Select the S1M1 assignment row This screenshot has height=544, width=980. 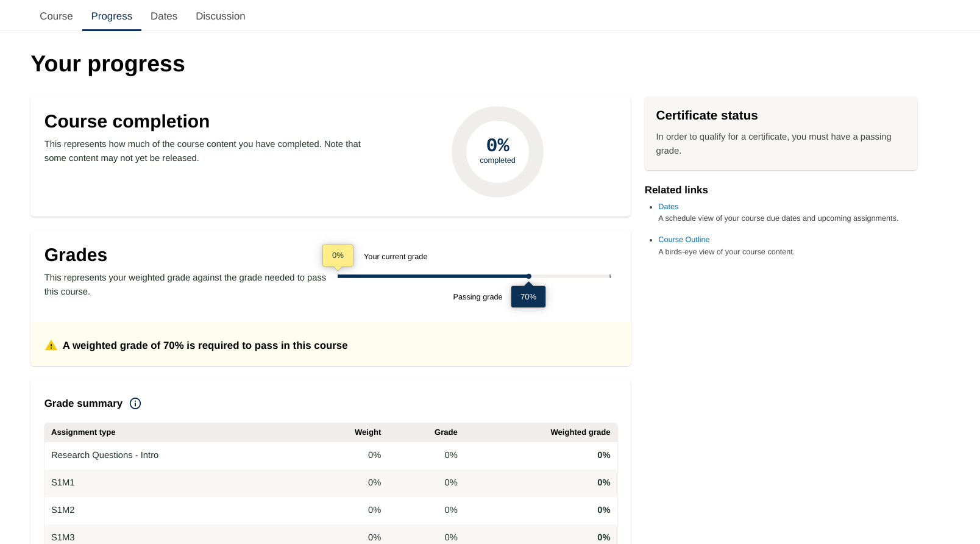pyautogui.click(x=63, y=483)
